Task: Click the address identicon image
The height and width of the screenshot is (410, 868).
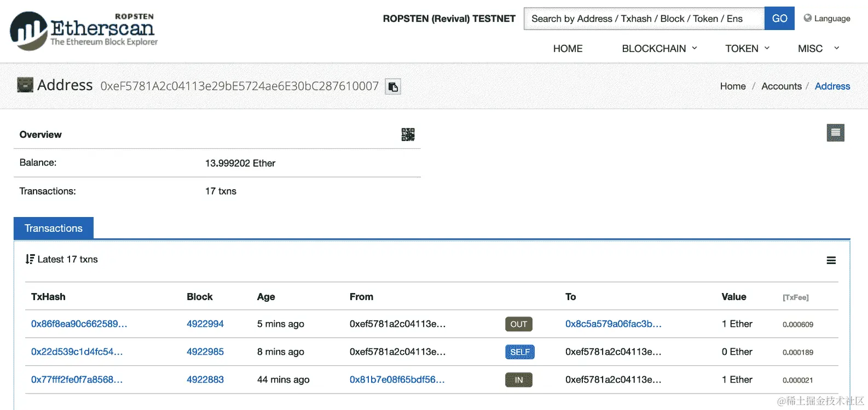Action: (x=25, y=85)
